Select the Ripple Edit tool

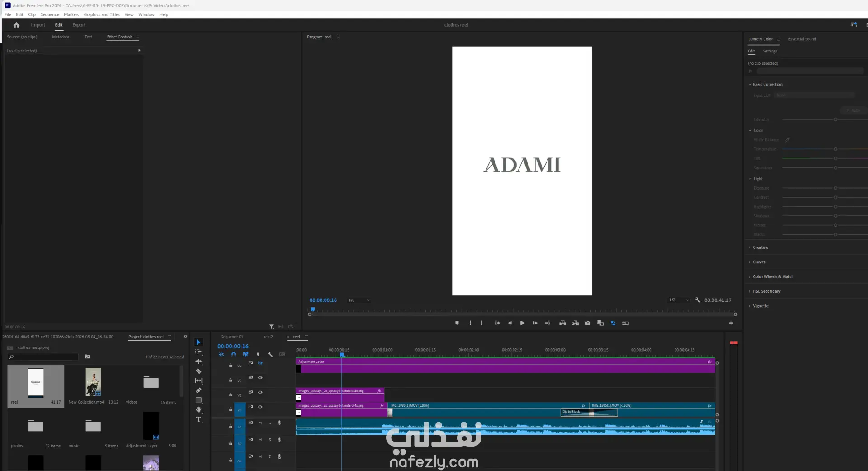198,362
